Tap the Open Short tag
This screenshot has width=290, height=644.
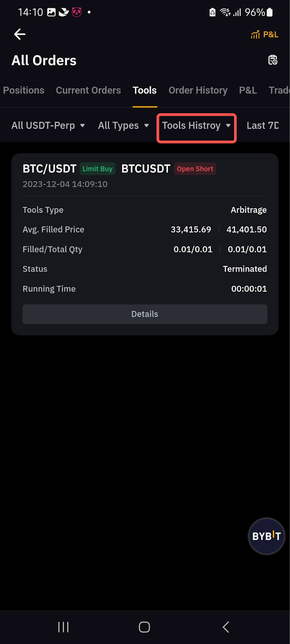pos(195,169)
